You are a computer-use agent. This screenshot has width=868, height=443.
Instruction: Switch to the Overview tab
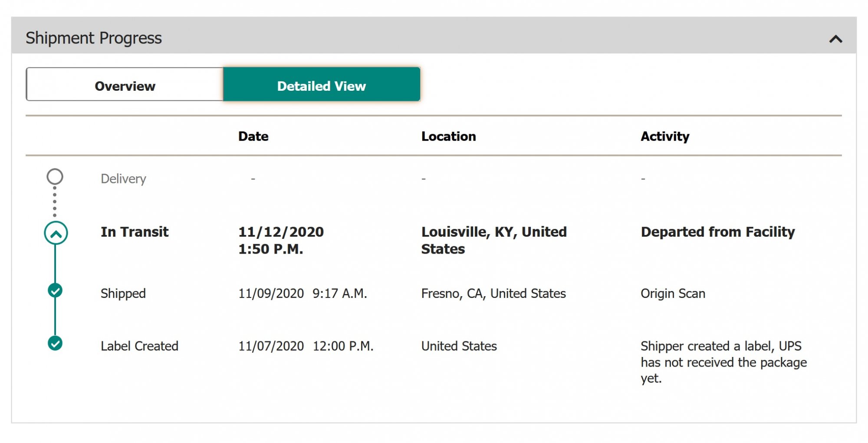click(125, 86)
